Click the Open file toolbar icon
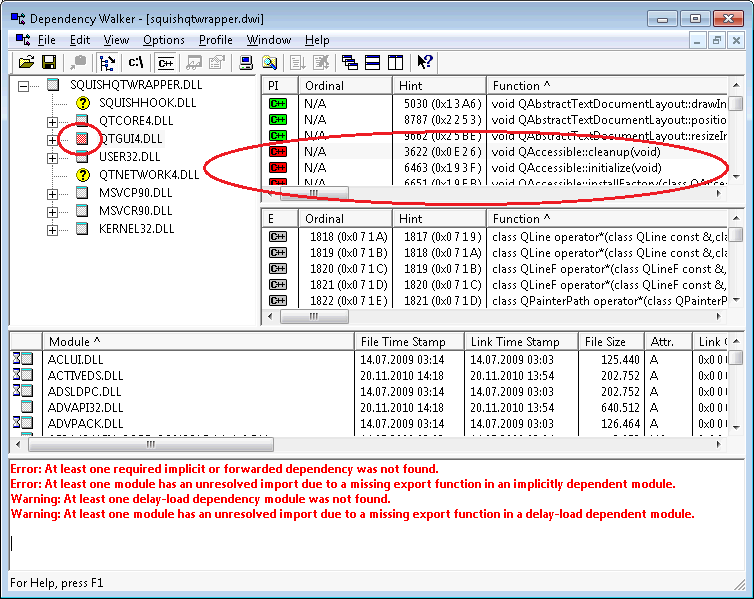754x599 pixels. [27, 63]
